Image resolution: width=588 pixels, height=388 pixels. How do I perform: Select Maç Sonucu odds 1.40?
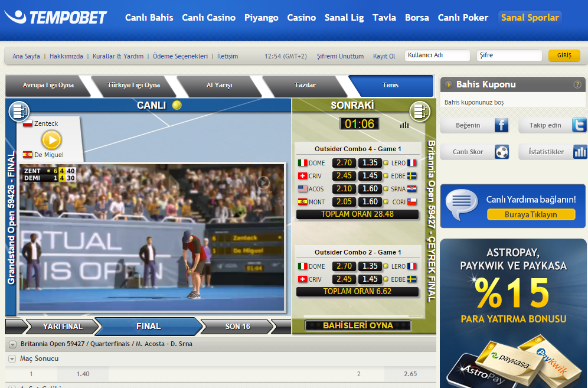click(83, 374)
